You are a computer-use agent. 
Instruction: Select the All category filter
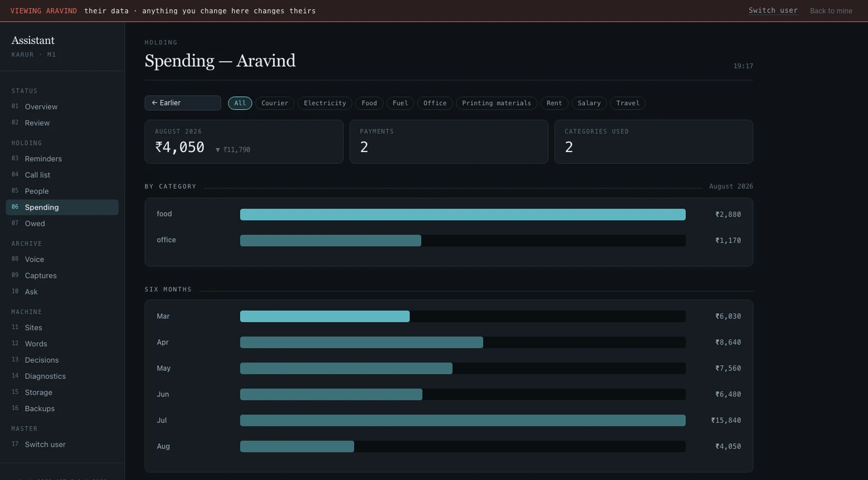pyautogui.click(x=240, y=103)
